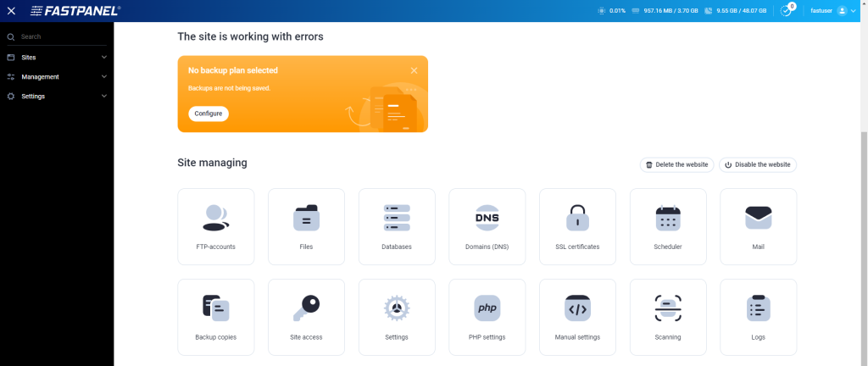The height and width of the screenshot is (366, 868).
Task: Open the Logs tile
Action: coord(758,316)
